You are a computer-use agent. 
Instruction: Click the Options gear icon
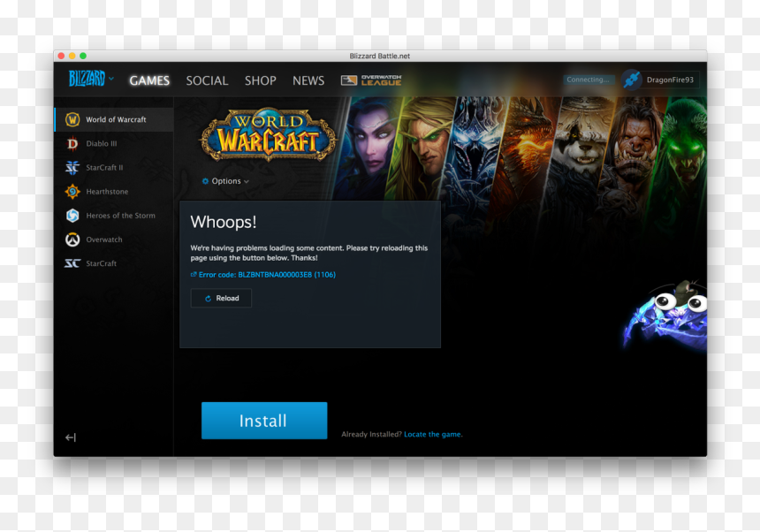[x=205, y=181]
